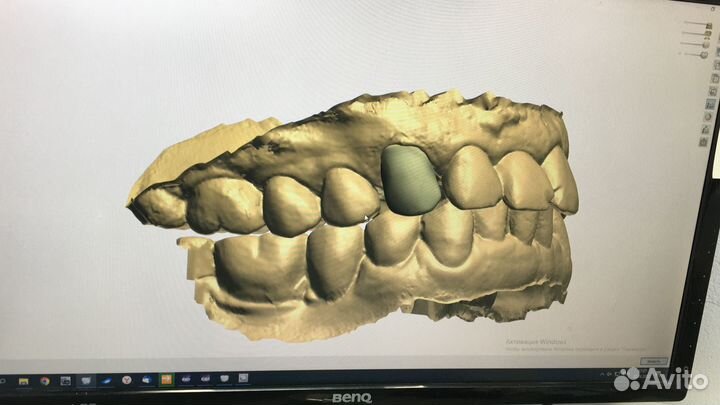The height and width of the screenshot is (405, 720).
Task: Adjust the bottom slider with round handle
Action: 694,55
